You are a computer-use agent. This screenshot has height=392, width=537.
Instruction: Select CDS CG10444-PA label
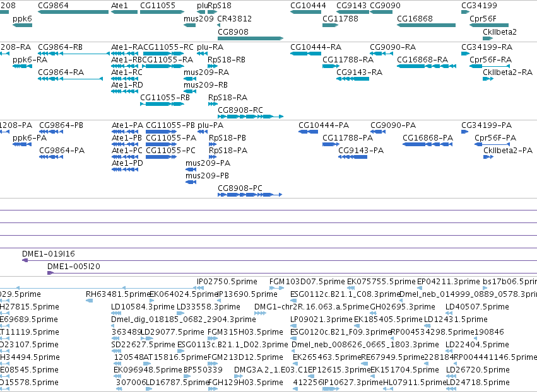pyautogui.click(x=324, y=125)
